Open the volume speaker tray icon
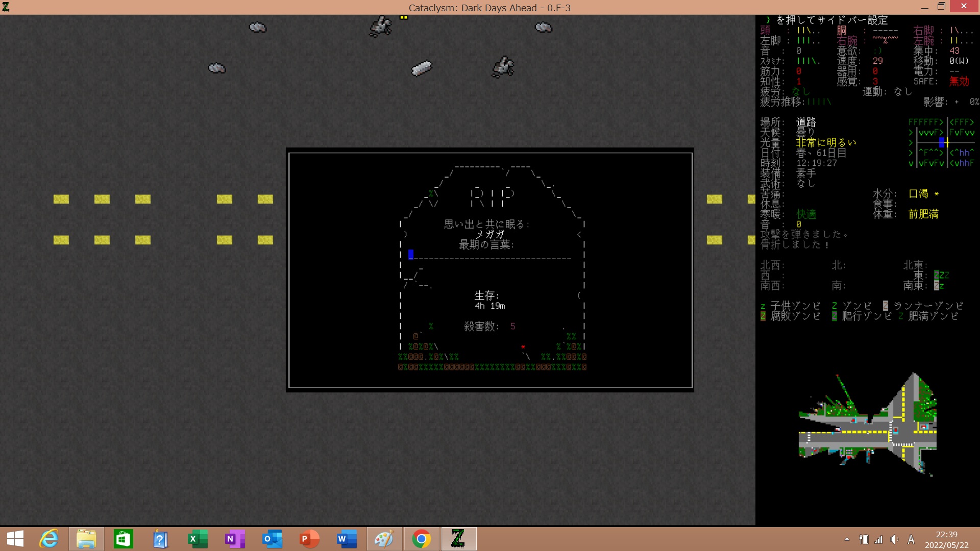The height and width of the screenshot is (551, 980). pos(894,539)
